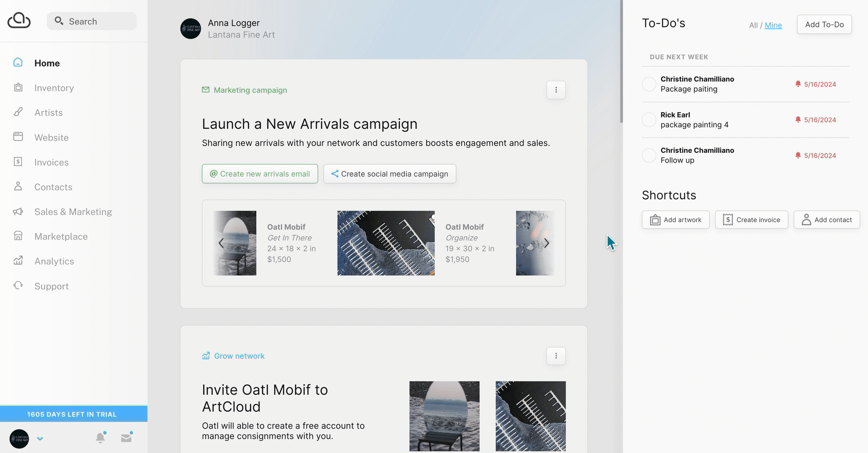Mark Christine Chamilliano's Package paiting task complete
This screenshot has width=868, height=453.
click(x=648, y=84)
